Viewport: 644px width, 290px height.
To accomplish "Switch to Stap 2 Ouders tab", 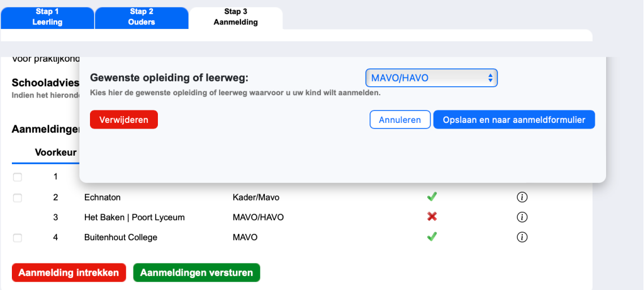I will point(141,17).
